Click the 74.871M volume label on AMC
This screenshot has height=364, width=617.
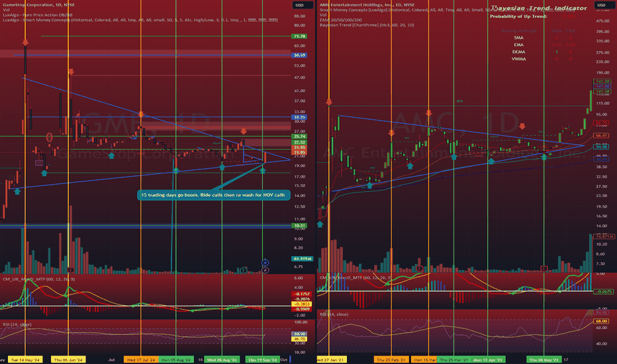(x=604, y=236)
